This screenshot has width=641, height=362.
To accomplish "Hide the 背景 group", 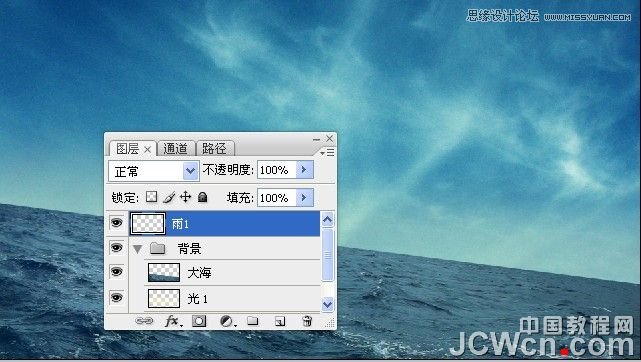I will pos(117,248).
